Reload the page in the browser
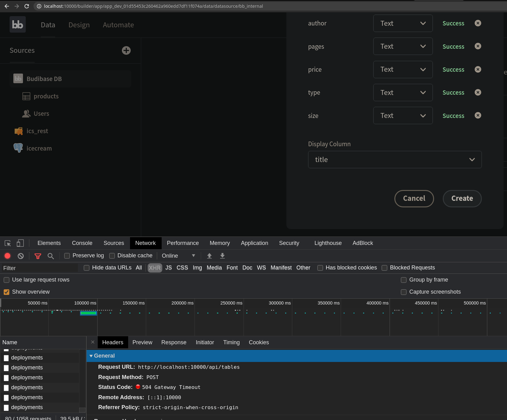 point(27,6)
